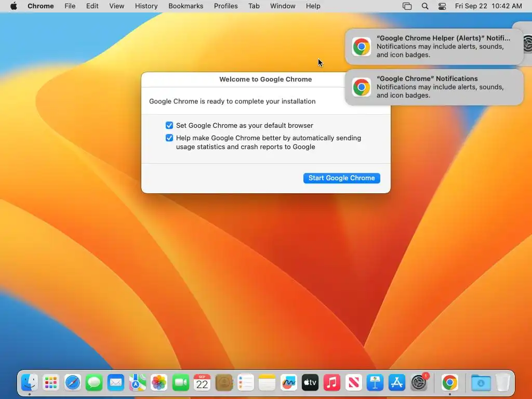The height and width of the screenshot is (399, 532).
Task: Open the Tab menu
Action: click(x=254, y=6)
